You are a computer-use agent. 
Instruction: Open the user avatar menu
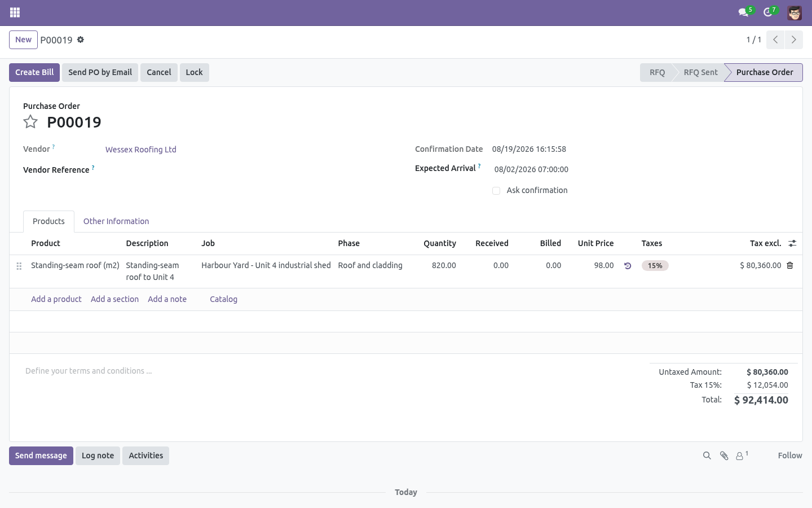pyautogui.click(x=795, y=12)
